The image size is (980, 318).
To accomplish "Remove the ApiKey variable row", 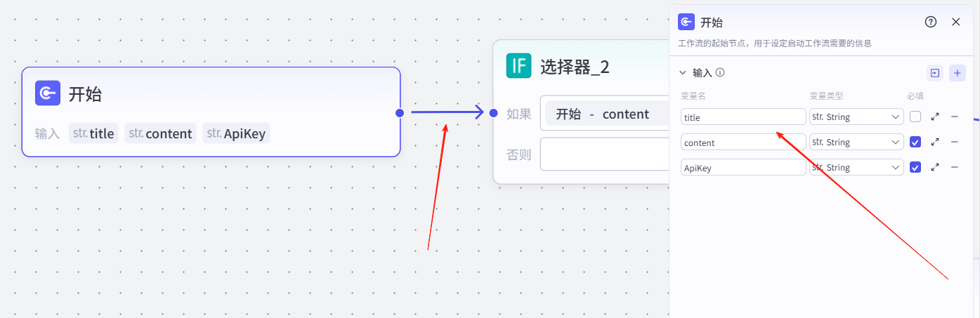I will [x=954, y=167].
